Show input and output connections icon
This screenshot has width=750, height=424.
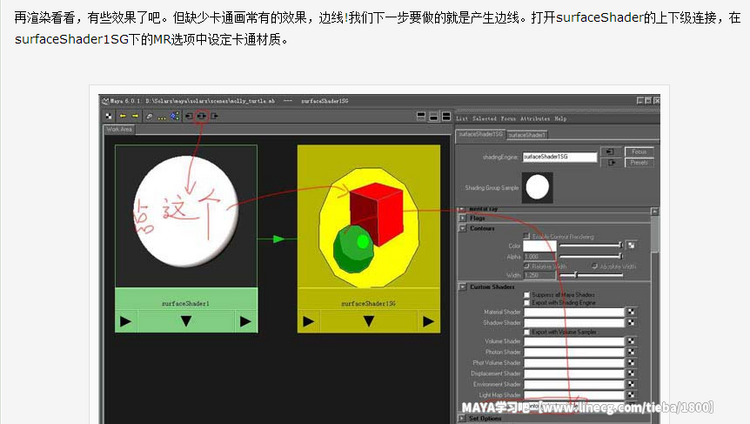coord(201,116)
